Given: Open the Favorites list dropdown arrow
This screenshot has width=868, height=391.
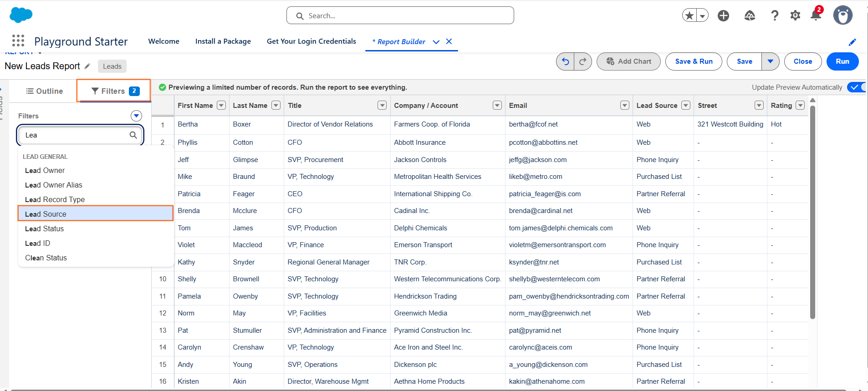Looking at the screenshot, I should [703, 15].
